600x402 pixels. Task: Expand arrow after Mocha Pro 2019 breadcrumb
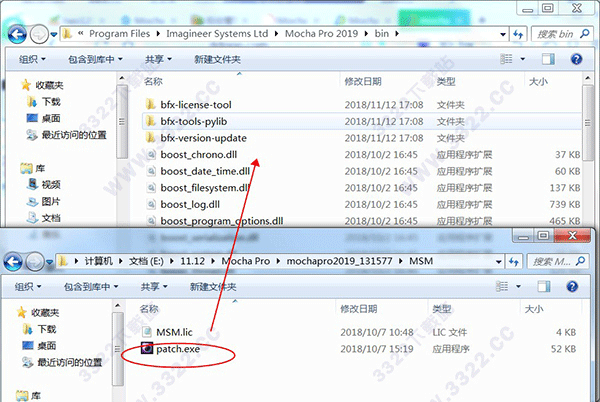[366, 34]
